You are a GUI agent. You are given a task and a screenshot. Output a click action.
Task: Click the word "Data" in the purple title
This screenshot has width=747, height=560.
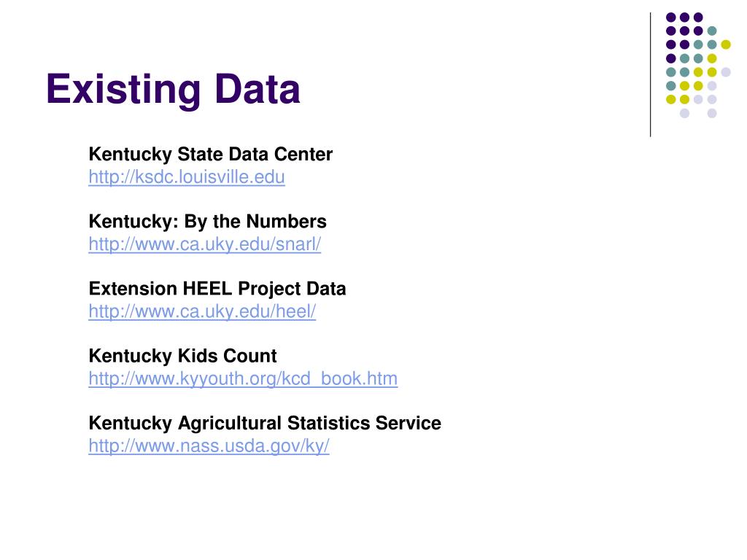(258, 88)
